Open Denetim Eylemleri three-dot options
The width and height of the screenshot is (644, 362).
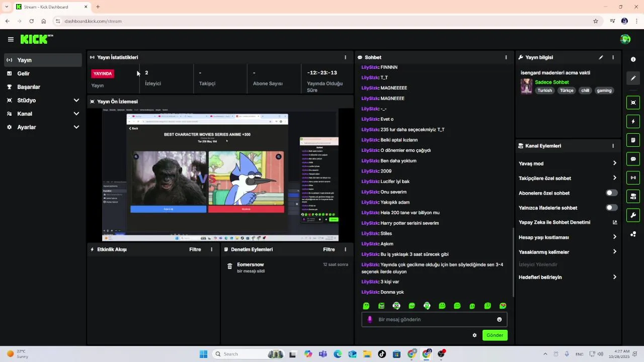pyautogui.click(x=345, y=249)
